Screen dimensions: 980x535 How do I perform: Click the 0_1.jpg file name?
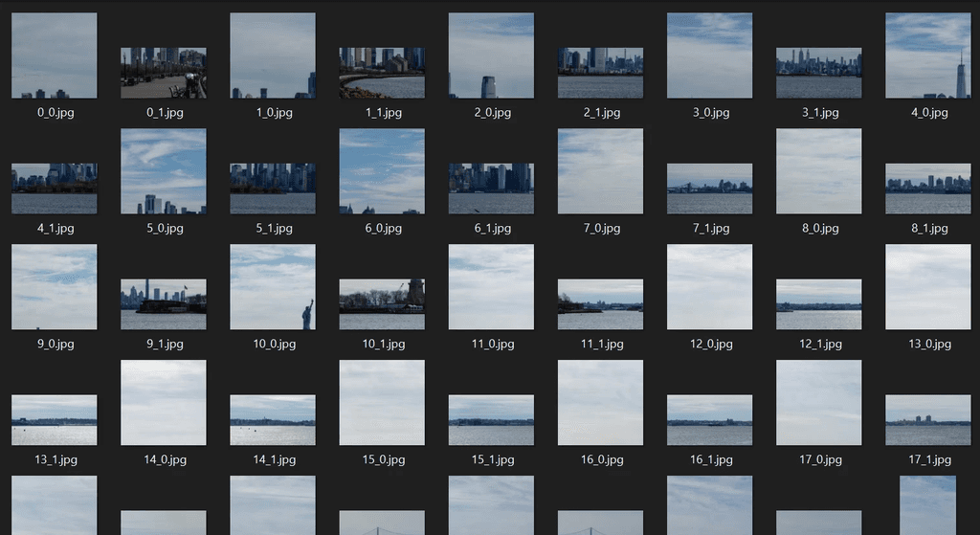pos(165,113)
